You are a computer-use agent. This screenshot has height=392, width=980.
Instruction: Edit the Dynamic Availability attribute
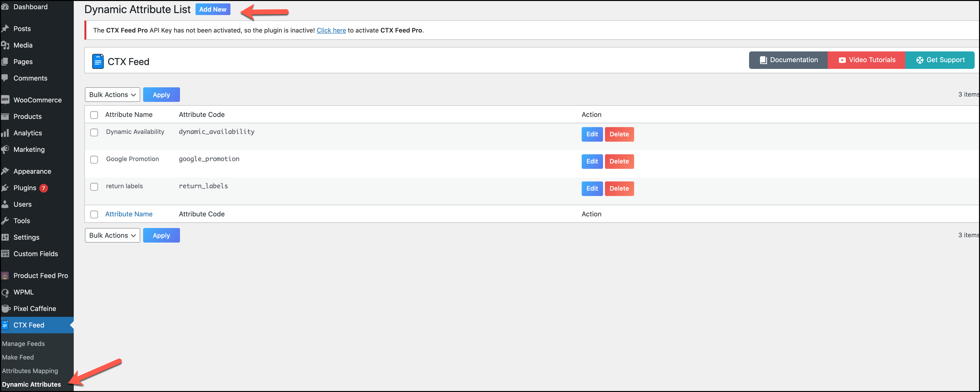(x=592, y=134)
